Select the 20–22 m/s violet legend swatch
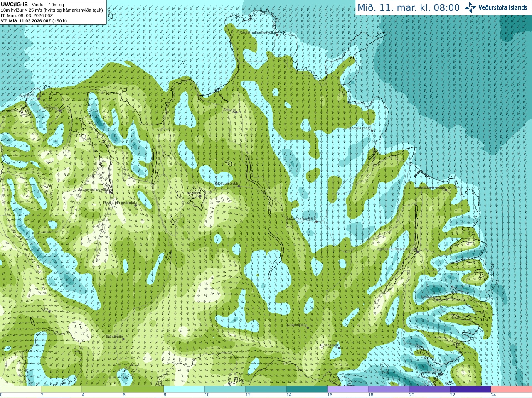 tap(430, 389)
